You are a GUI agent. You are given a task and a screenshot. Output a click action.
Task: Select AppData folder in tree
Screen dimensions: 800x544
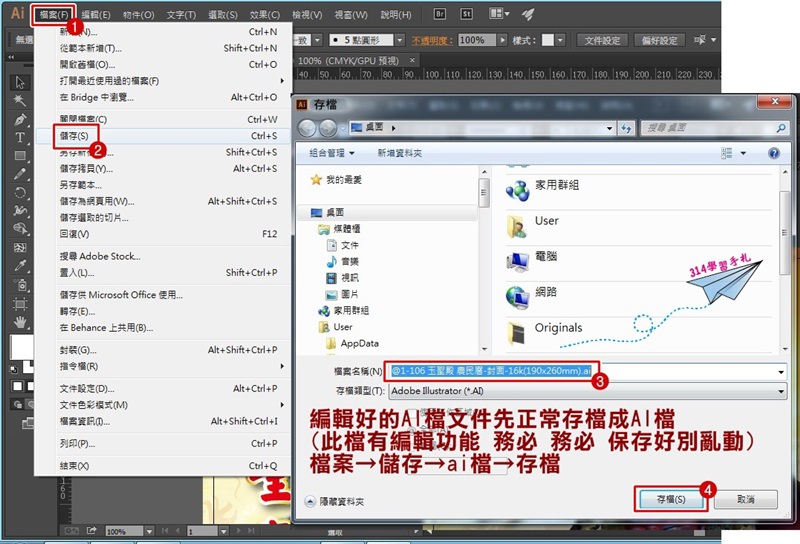(x=359, y=343)
